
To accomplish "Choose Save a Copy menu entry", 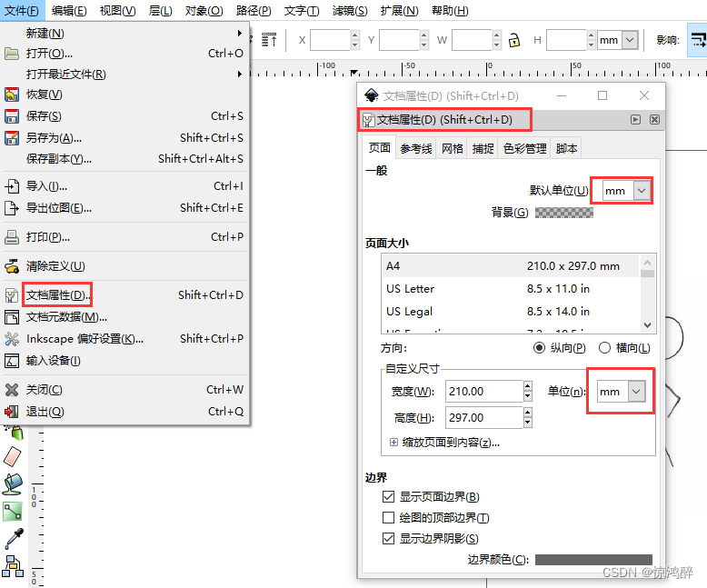I will coord(124,159).
